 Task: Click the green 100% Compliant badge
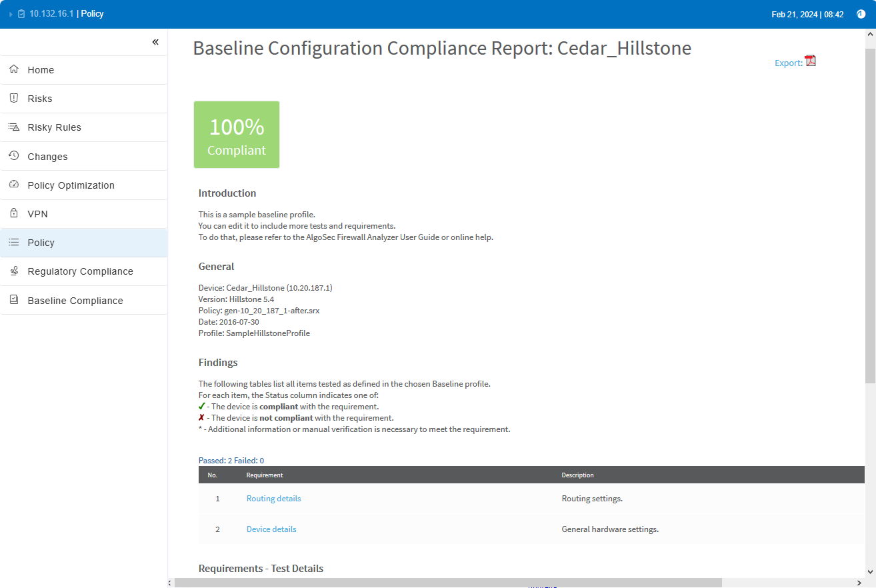click(237, 135)
